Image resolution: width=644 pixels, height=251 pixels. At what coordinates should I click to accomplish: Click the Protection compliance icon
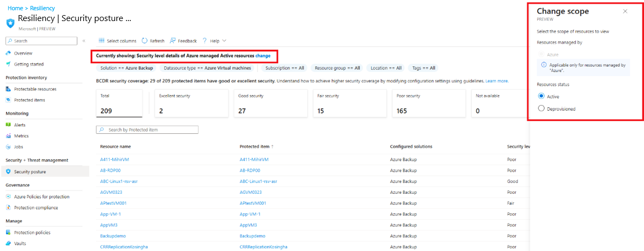8,207
